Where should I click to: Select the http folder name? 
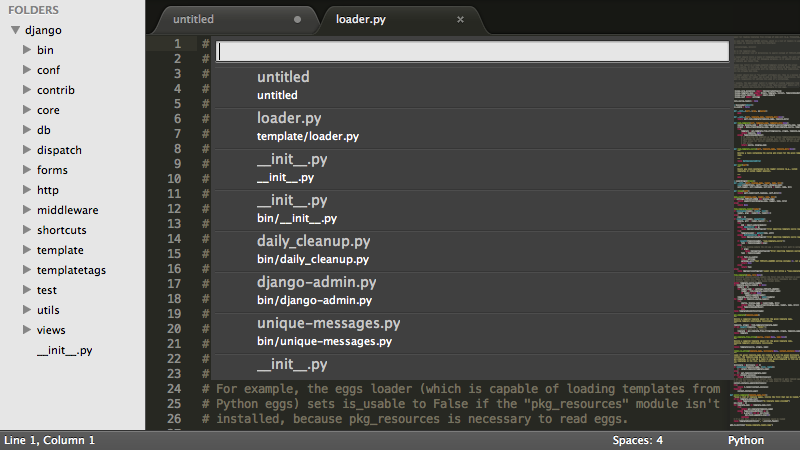click(x=47, y=190)
